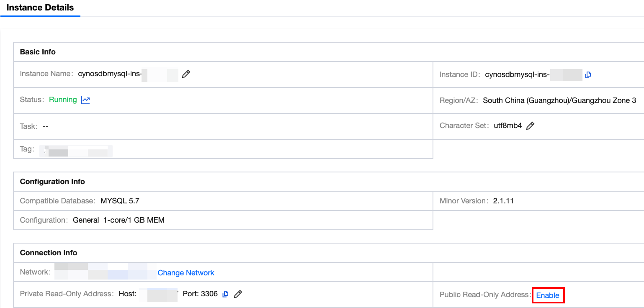Click the Connection Info section header
644x308 pixels.
tap(49, 253)
